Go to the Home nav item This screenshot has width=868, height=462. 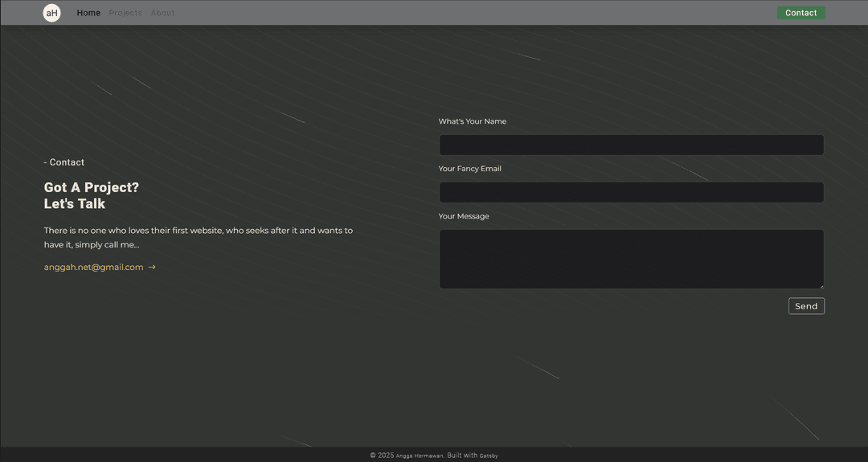tap(88, 13)
